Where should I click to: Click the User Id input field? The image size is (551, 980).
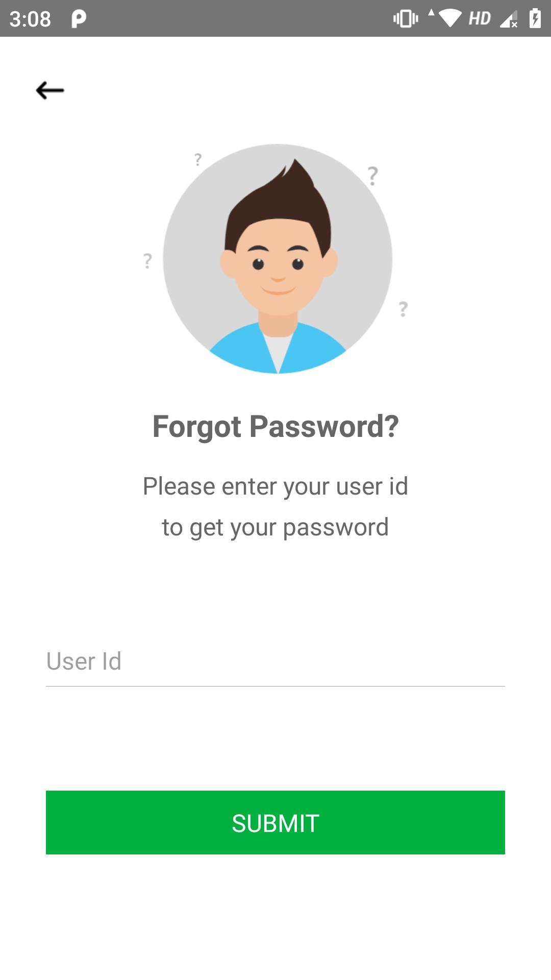coord(275,661)
